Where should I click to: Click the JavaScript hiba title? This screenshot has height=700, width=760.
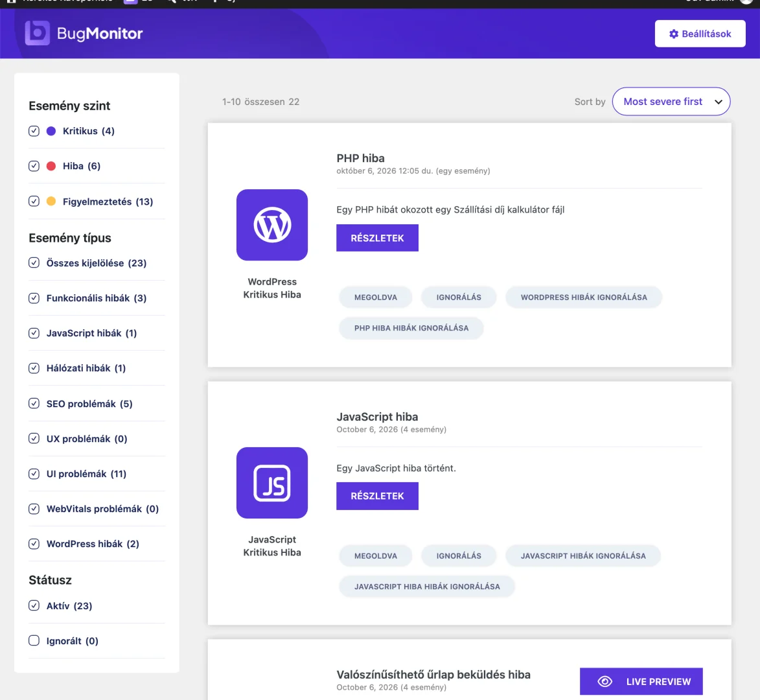pos(377,417)
